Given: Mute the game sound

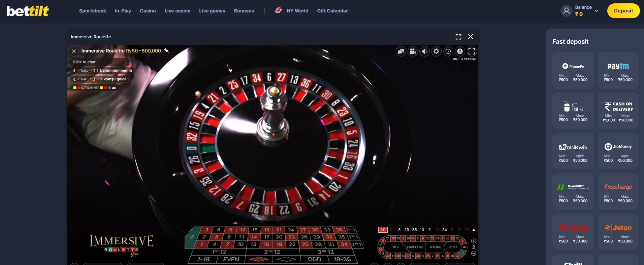Looking at the screenshot, I should 424,51.
